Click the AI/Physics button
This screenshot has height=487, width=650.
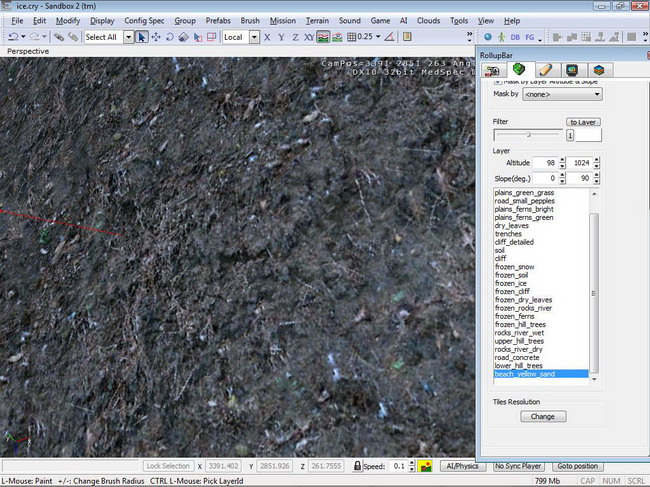(x=462, y=466)
